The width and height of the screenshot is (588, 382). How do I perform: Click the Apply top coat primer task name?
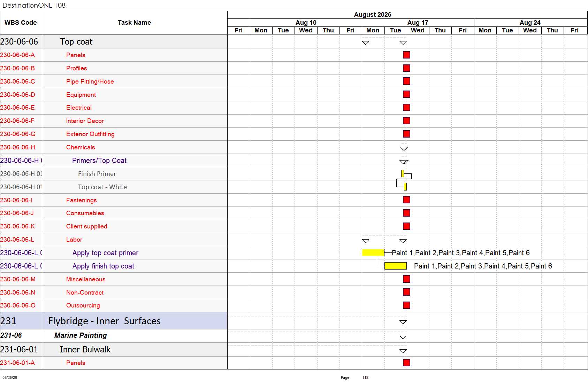(x=105, y=253)
